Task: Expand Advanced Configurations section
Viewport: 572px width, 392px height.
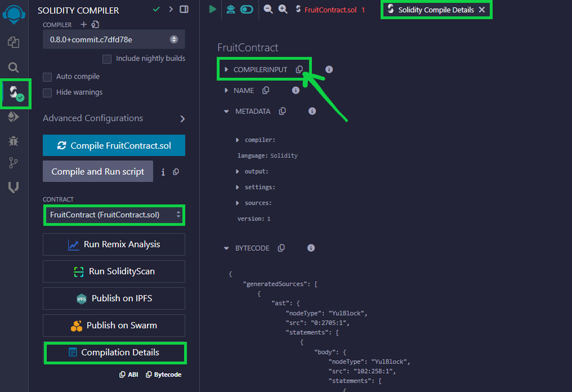Action: pos(182,119)
